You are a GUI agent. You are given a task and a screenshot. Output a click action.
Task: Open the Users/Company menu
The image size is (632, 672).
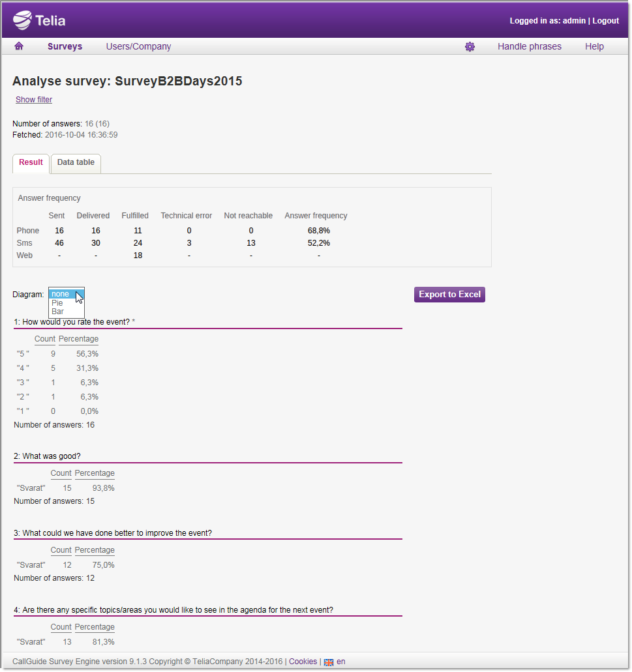click(138, 46)
